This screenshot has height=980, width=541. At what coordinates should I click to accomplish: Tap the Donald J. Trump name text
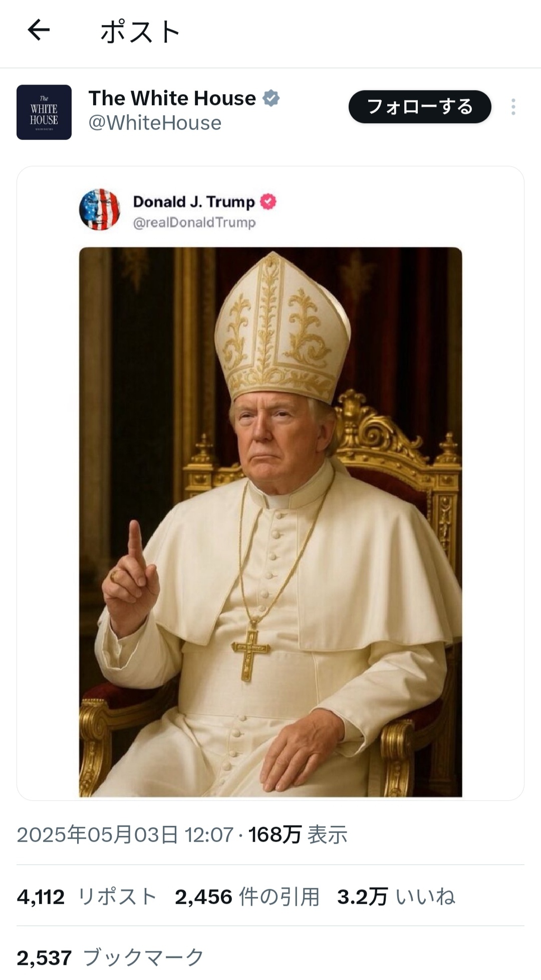tap(194, 201)
